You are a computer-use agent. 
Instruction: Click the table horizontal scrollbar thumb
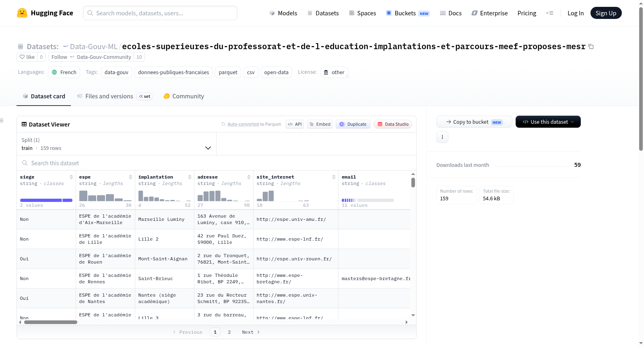[x=51, y=322]
